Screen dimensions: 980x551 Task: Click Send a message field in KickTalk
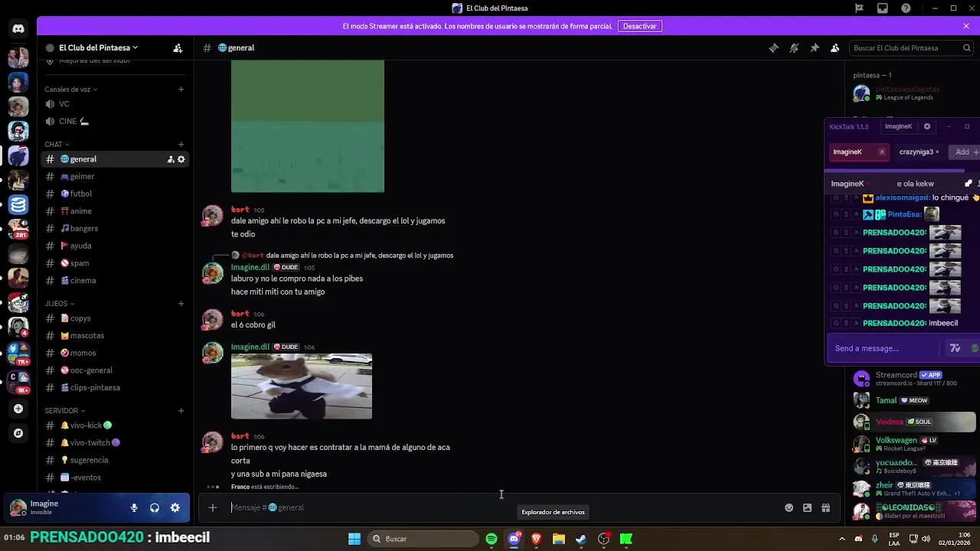[884, 348]
